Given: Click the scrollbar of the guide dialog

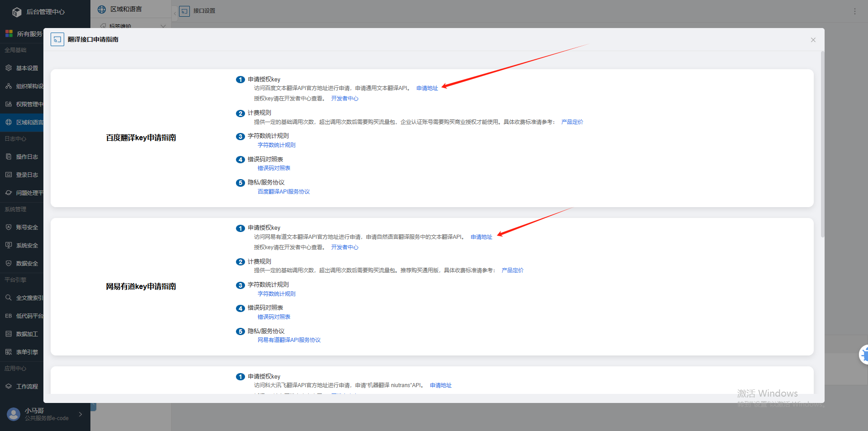Looking at the screenshot, I should (x=822, y=145).
